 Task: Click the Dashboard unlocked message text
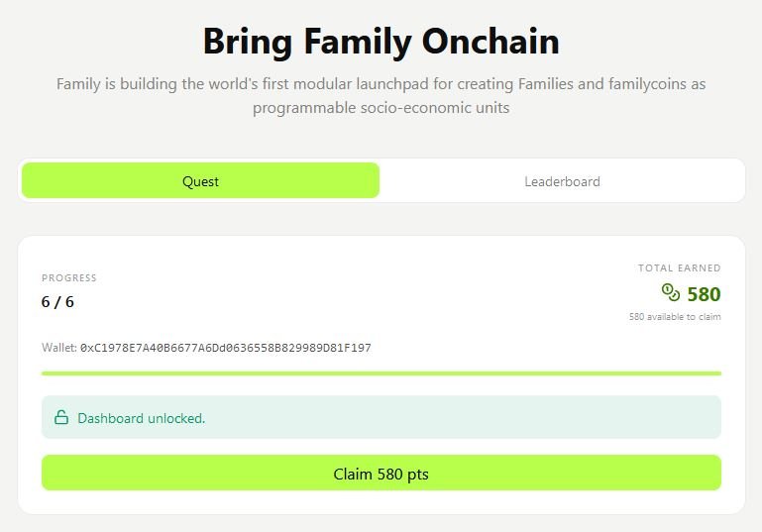142,418
